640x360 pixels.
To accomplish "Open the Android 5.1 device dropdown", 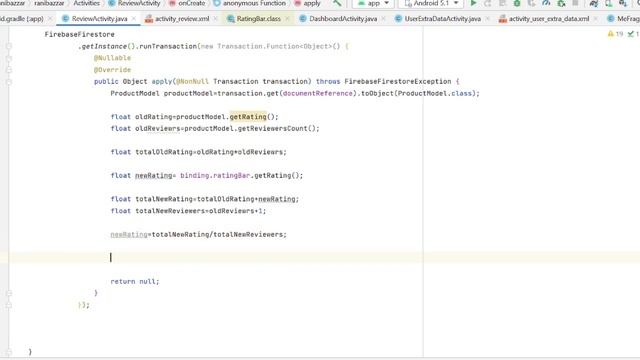I will pos(431,3).
